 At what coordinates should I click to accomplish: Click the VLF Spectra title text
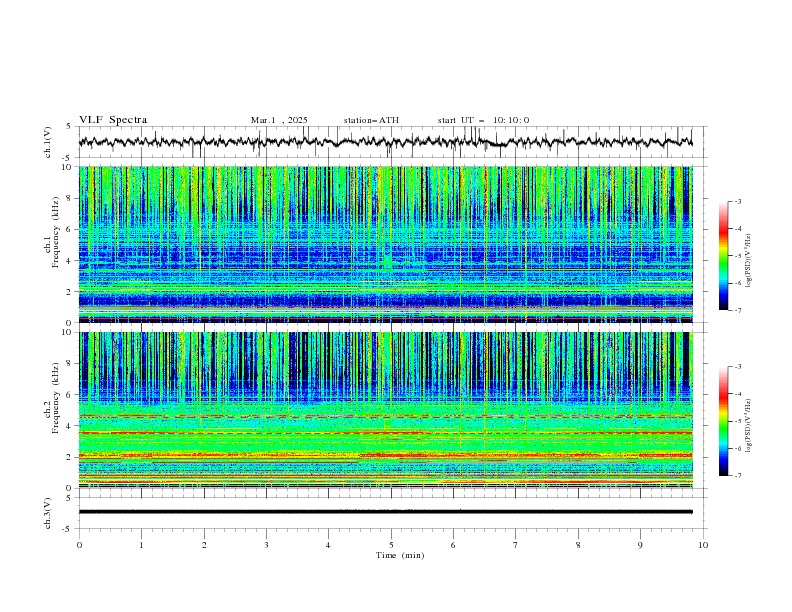pos(113,120)
